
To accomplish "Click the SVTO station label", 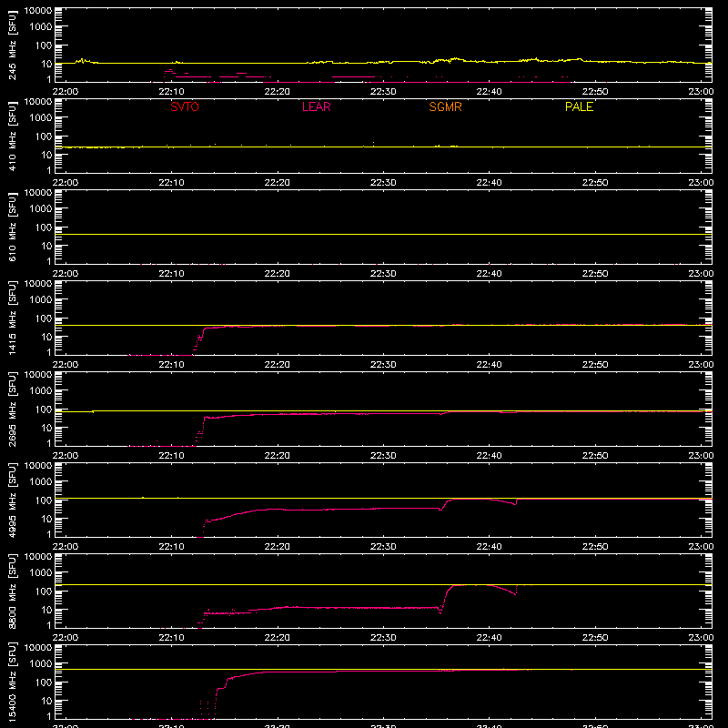I will click(185, 106).
